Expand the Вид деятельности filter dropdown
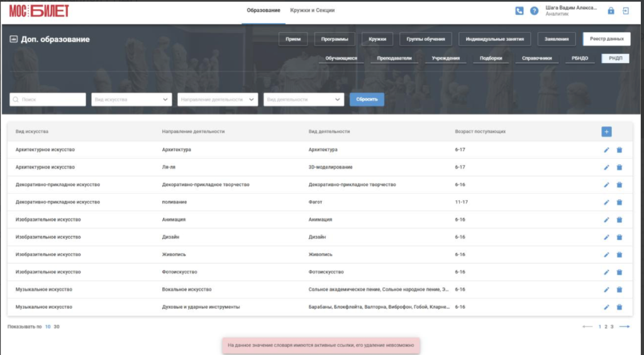644x355 pixels. (304, 99)
